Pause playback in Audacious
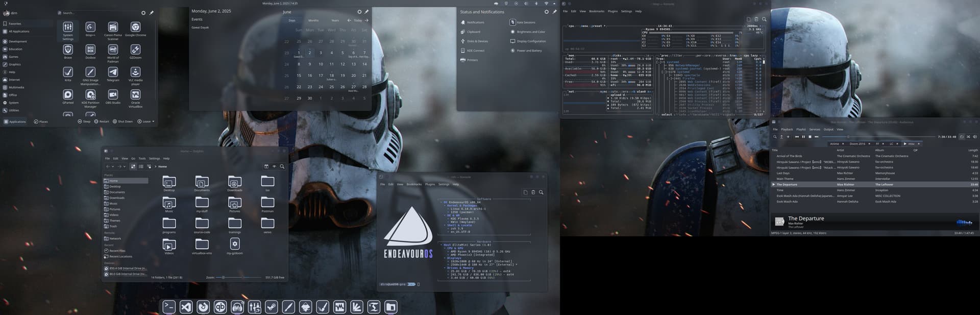This screenshot has height=315, width=980. (803, 137)
